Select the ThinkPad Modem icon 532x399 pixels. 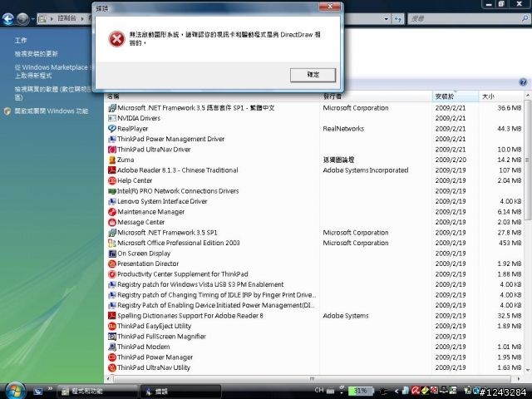click(x=111, y=347)
